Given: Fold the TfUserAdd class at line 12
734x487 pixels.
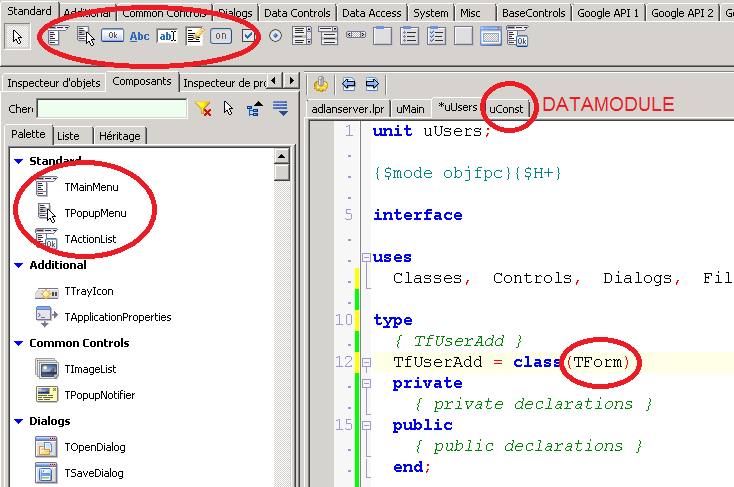Looking at the screenshot, I should (x=367, y=362).
